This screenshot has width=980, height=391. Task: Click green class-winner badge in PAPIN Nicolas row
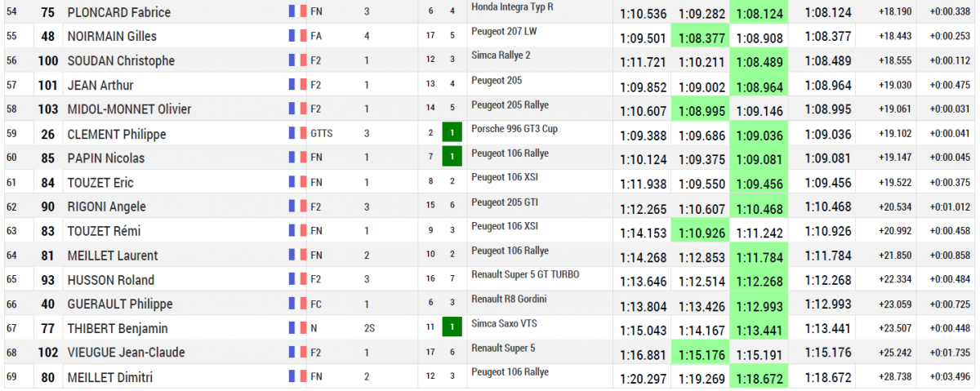coord(452,158)
